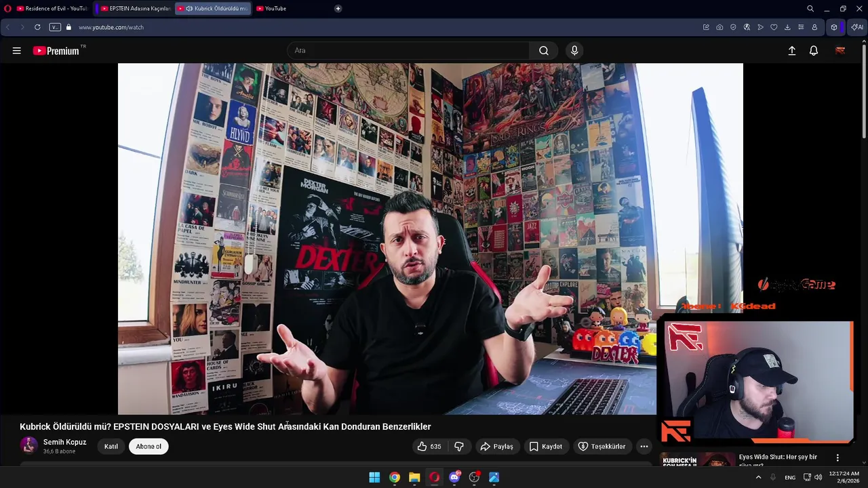
Task: Add page to bookmarks heart
Action: tap(774, 27)
